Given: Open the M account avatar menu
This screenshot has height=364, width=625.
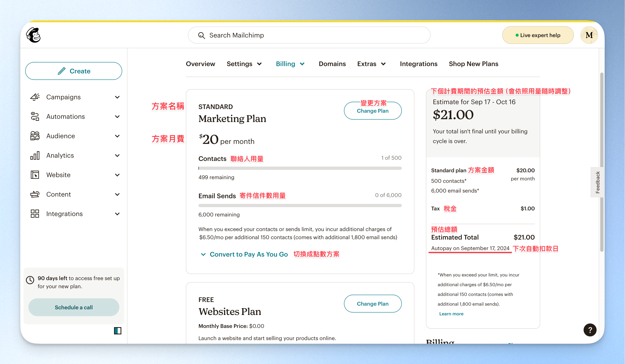Looking at the screenshot, I should tap(589, 35).
